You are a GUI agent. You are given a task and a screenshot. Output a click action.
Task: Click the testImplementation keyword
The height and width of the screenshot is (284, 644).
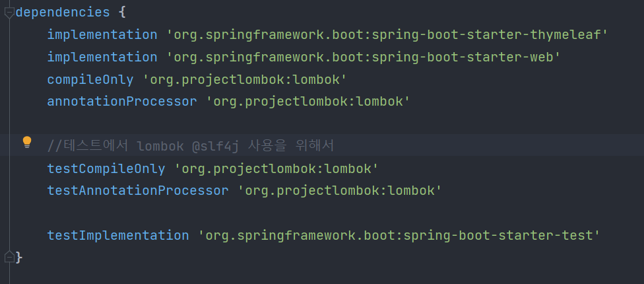click(x=118, y=236)
